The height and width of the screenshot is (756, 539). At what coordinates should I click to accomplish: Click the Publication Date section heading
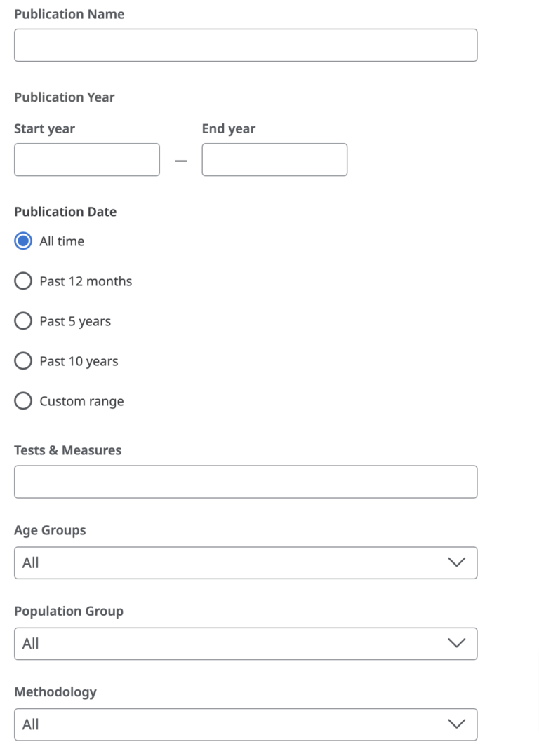pyautogui.click(x=65, y=211)
